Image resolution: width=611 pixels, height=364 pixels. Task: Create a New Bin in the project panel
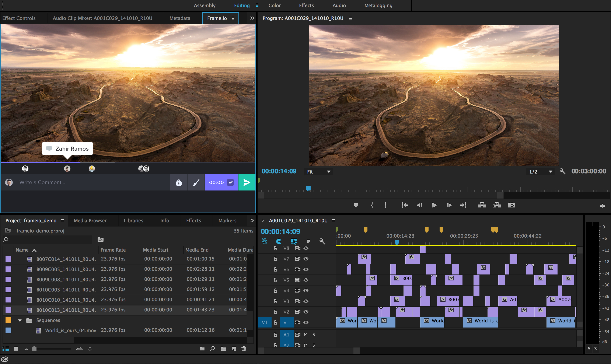223,348
